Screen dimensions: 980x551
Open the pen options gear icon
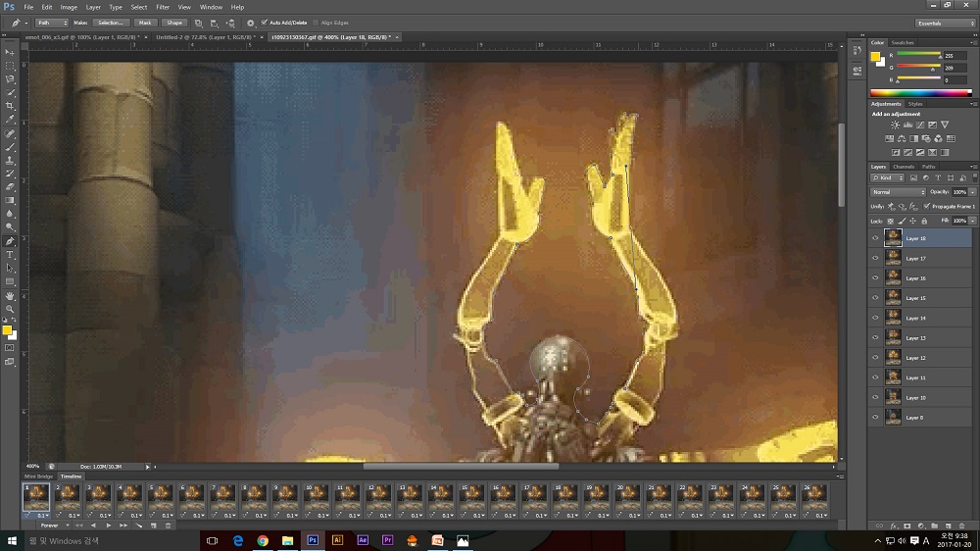tap(250, 24)
